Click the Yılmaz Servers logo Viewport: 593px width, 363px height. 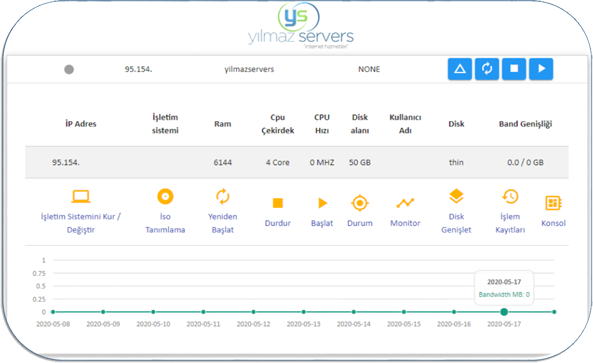[x=301, y=26]
